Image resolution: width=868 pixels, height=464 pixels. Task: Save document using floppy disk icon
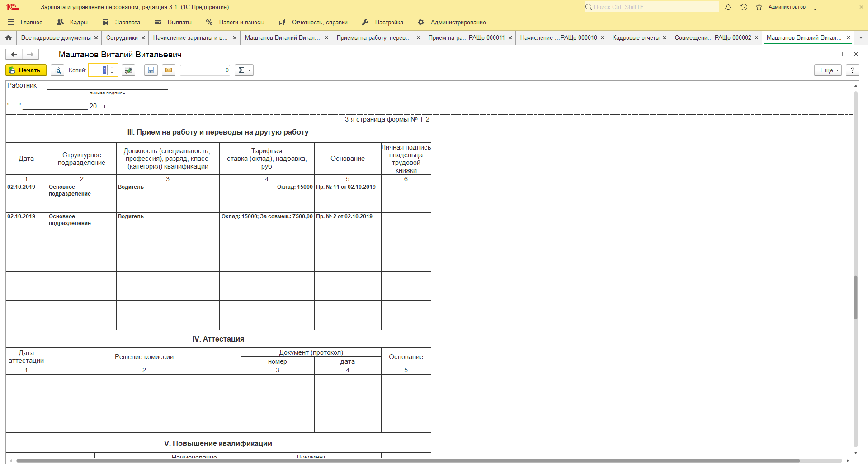click(151, 70)
